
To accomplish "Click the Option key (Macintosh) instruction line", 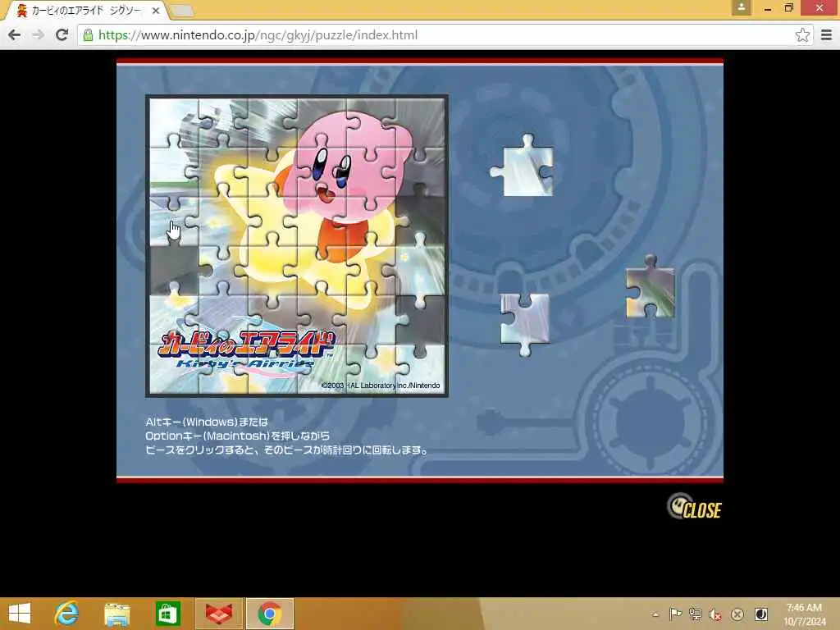I will 237,436.
